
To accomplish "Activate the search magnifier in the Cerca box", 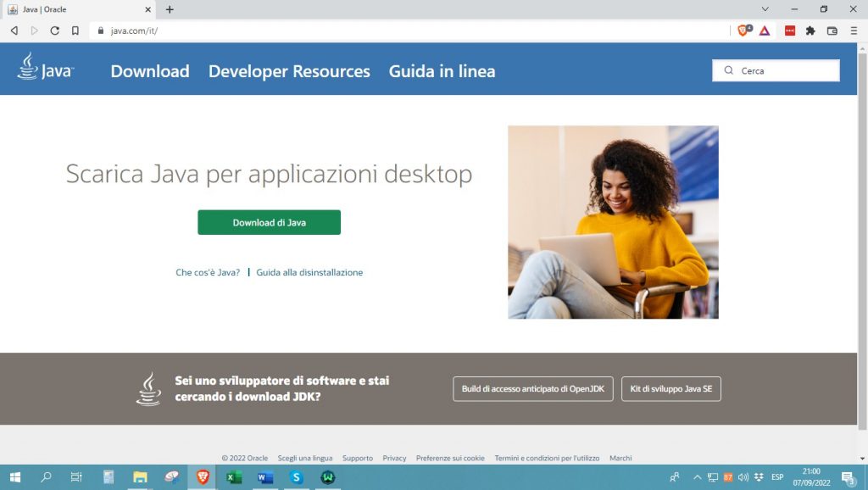I will pos(729,70).
